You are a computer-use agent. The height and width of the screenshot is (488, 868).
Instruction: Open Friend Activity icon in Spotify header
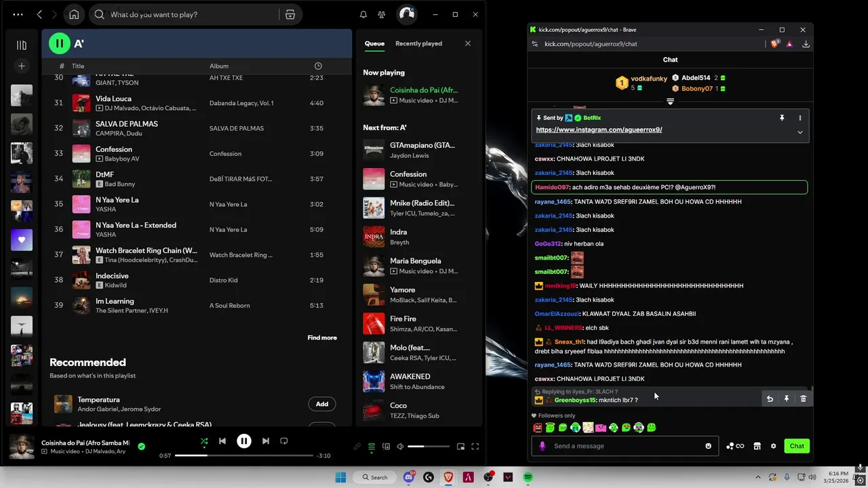coord(382,14)
